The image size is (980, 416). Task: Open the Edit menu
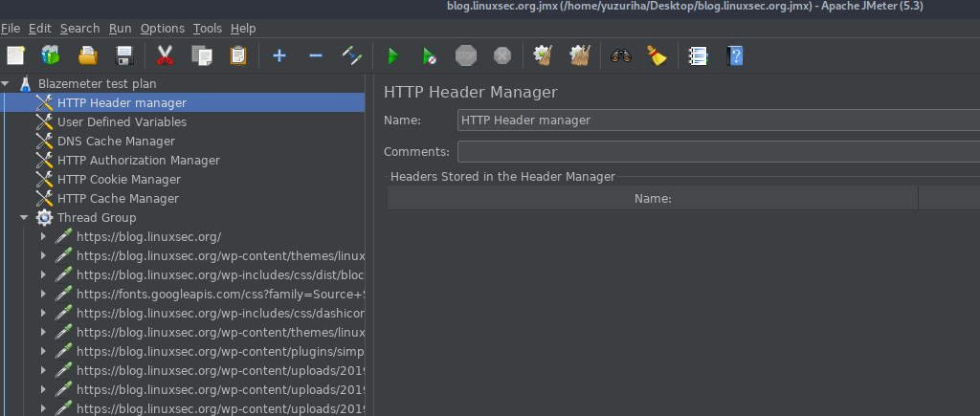coord(40,28)
